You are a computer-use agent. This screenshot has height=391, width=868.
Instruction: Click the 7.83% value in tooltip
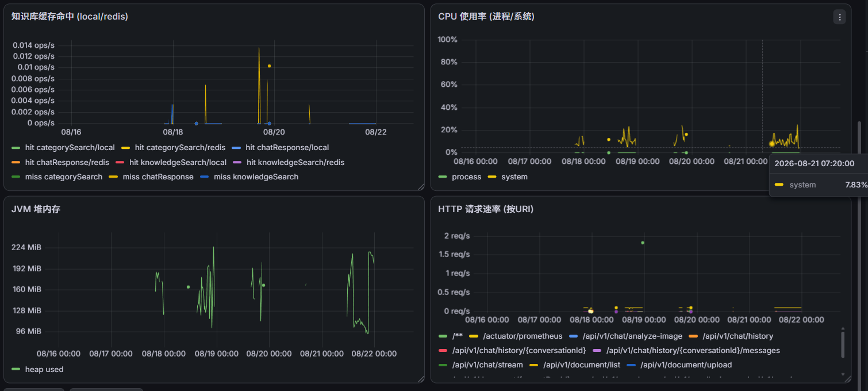(x=857, y=185)
